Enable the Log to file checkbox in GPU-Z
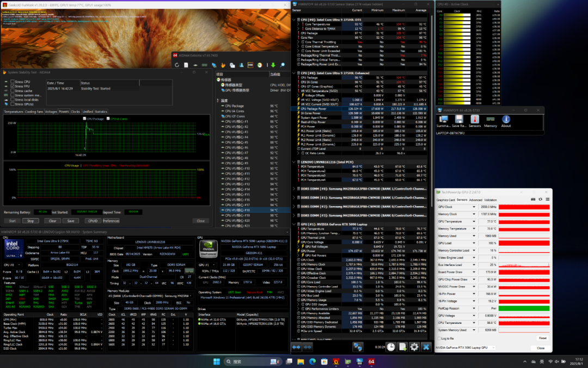This screenshot has width=588, height=368. click(x=439, y=339)
